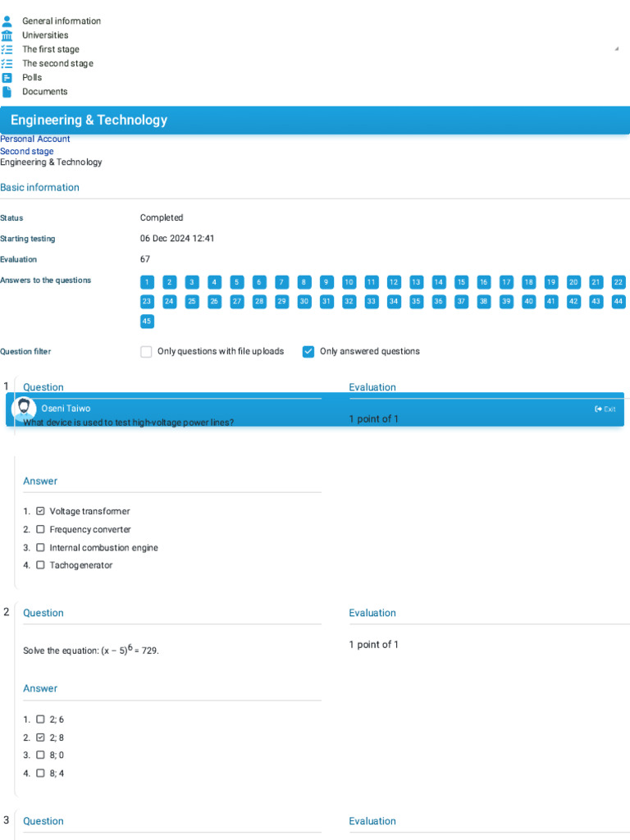The width and height of the screenshot is (630, 840).
Task: Check the Tachogenerator answer option
Action: tap(40, 565)
